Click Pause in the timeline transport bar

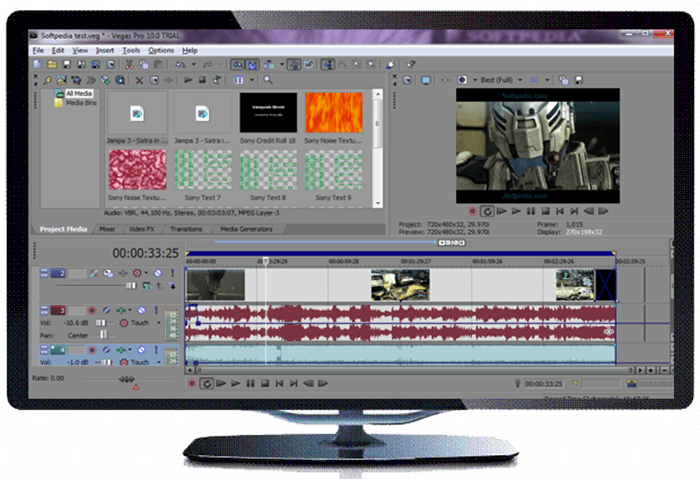point(250,384)
